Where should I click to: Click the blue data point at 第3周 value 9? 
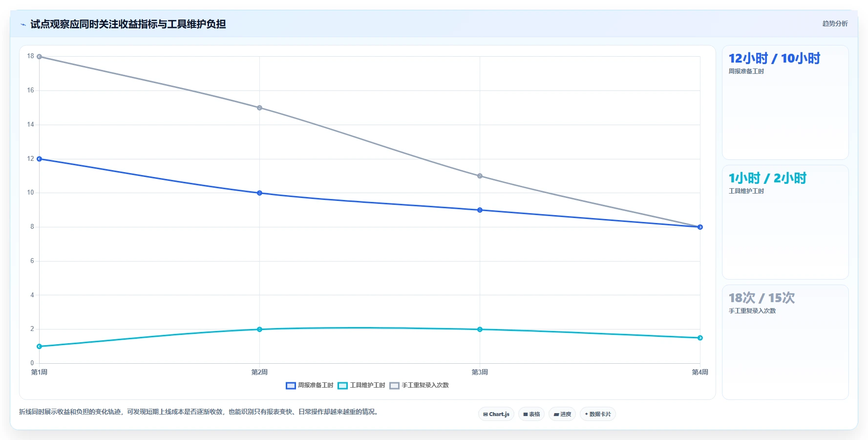click(x=480, y=210)
